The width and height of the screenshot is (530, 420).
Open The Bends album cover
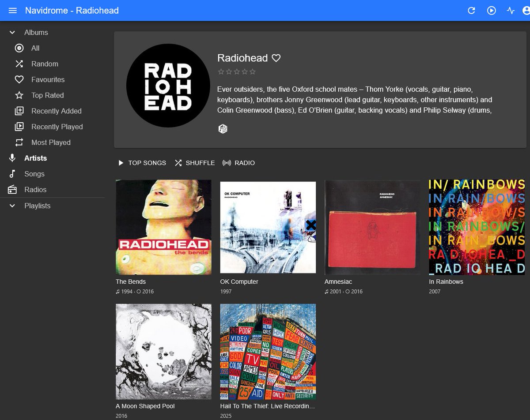pyautogui.click(x=163, y=227)
